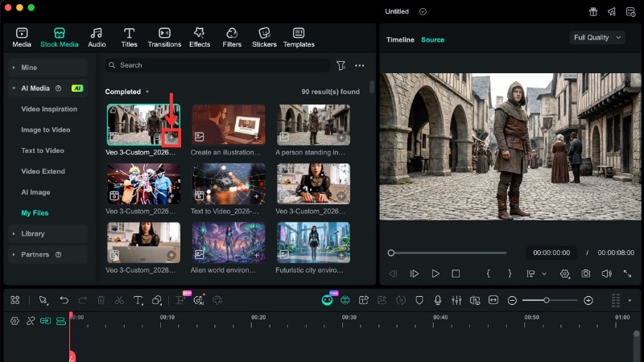Click the timeline zoom slider handle
644x362 pixels.
tap(547, 300)
